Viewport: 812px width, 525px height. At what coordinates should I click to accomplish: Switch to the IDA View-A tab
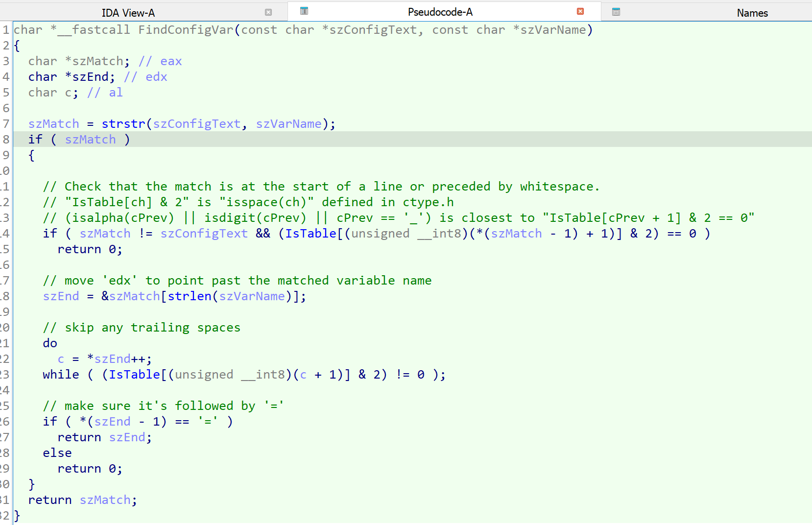click(128, 13)
